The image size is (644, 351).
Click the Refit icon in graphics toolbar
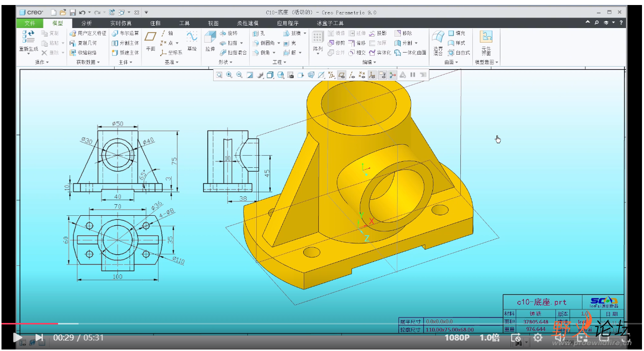tap(219, 75)
